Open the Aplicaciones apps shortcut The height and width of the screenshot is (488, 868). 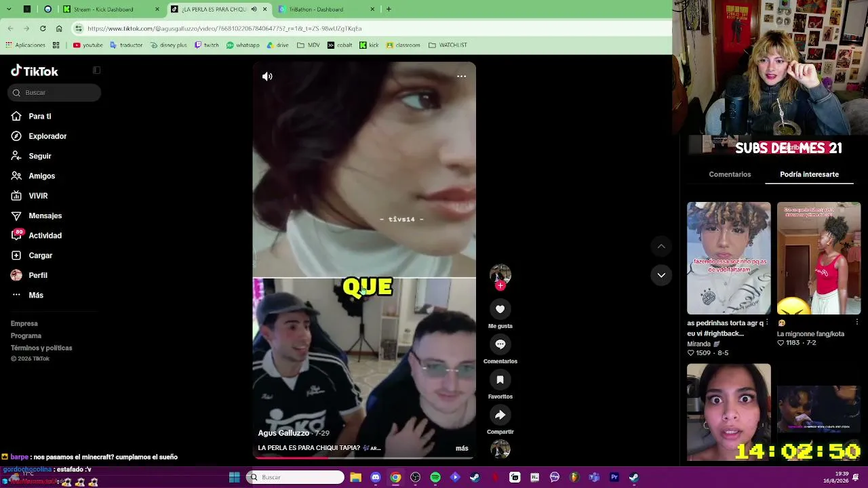point(25,45)
